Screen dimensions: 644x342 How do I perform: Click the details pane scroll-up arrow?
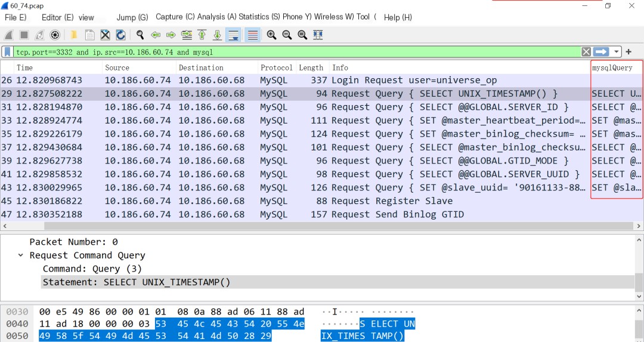point(639,240)
